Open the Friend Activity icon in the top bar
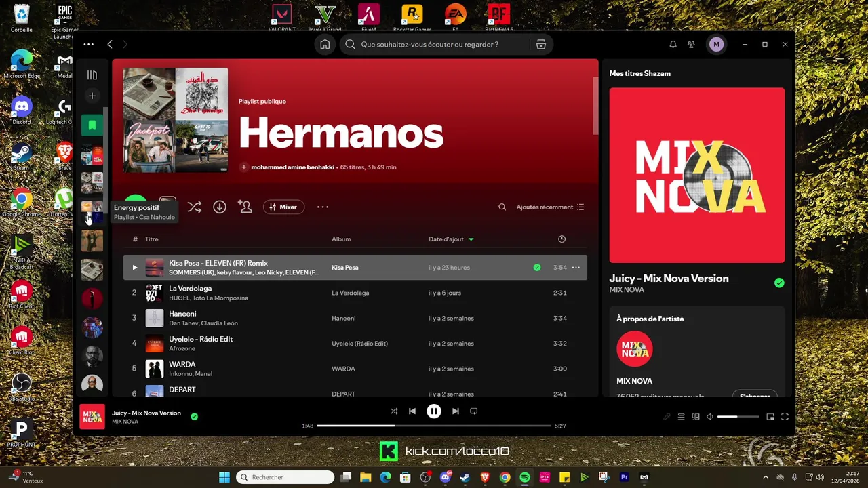Screen dimensions: 868x488 coord(691,44)
